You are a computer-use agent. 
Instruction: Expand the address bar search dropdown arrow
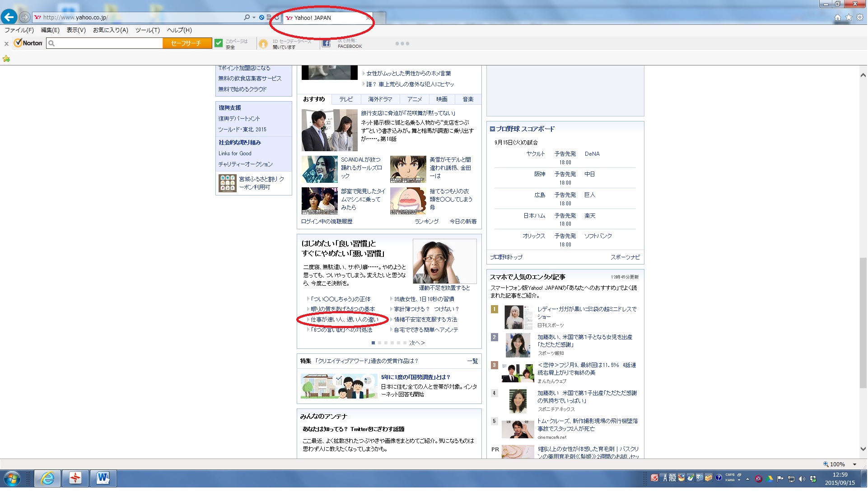tap(254, 18)
